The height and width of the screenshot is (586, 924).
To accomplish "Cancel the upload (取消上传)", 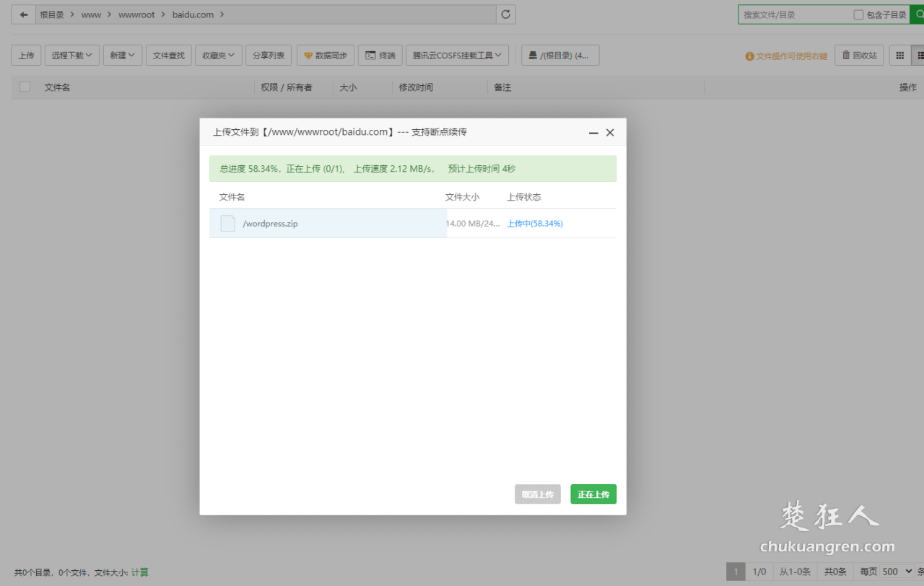I will point(537,494).
